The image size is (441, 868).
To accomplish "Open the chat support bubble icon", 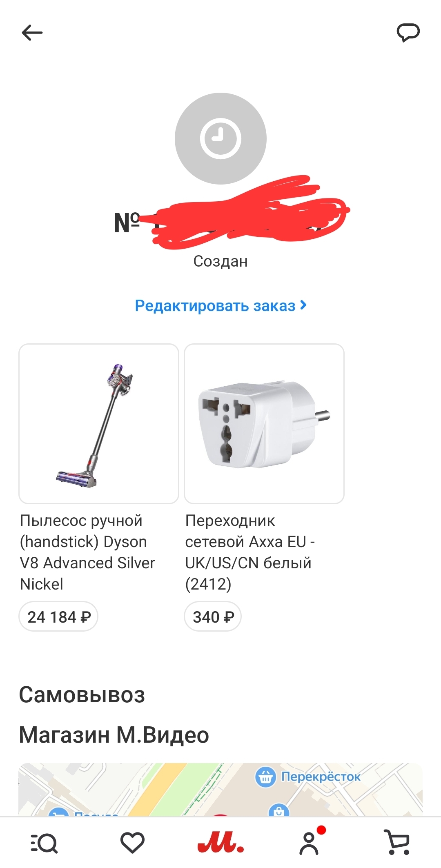I will pos(408,33).
